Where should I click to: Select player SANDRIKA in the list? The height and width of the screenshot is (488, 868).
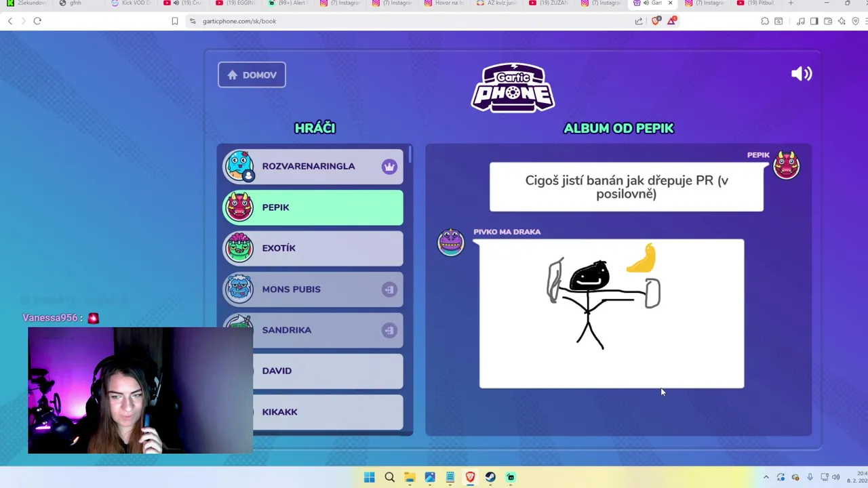[x=313, y=330]
